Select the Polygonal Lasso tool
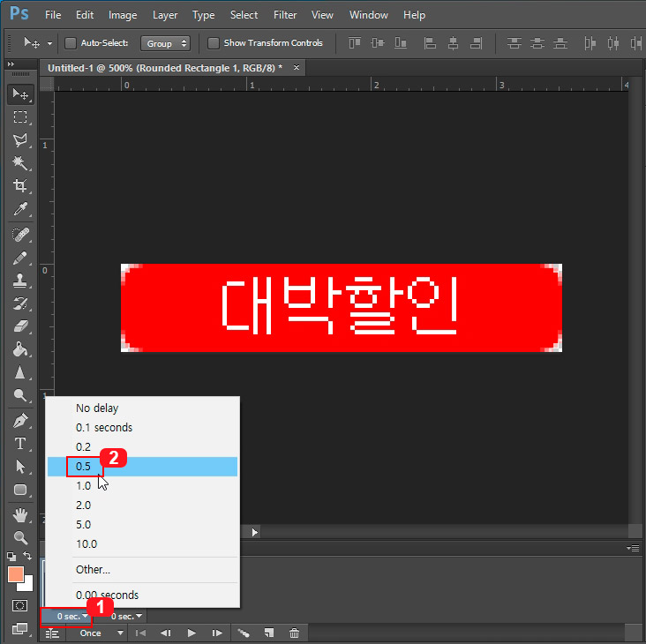The height and width of the screenshot is (644, 646). [20, 140]
